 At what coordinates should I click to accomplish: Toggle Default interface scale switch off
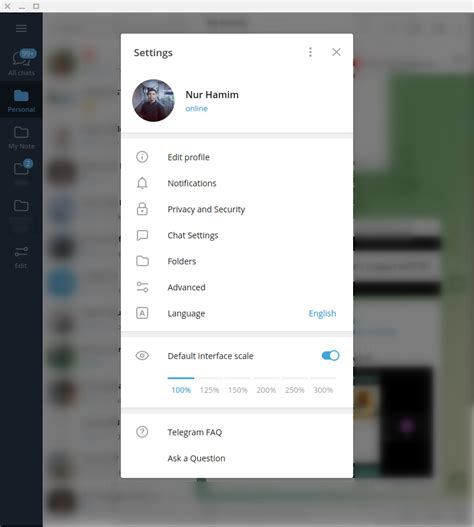pos(330,356)
